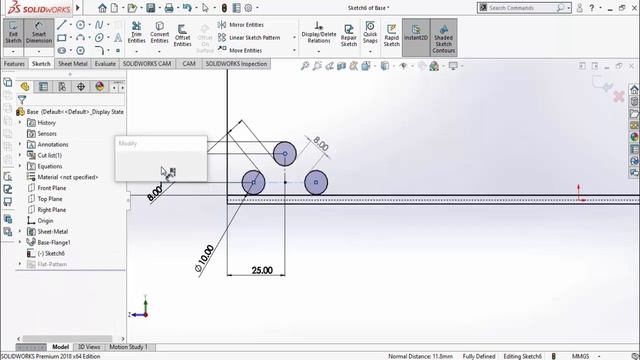Expand the History tree node
Screen dimensions: 640x360
click(20, 122)
